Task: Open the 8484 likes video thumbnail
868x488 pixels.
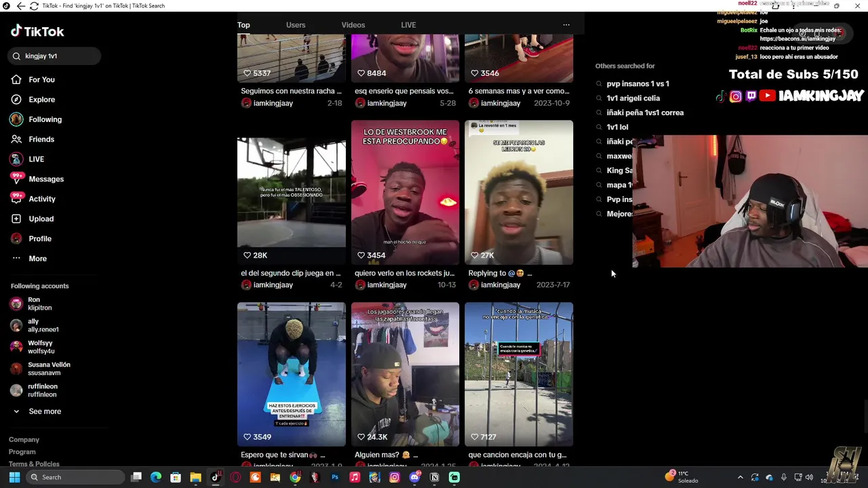Action: pyautogui.click(x=405, y=58)
